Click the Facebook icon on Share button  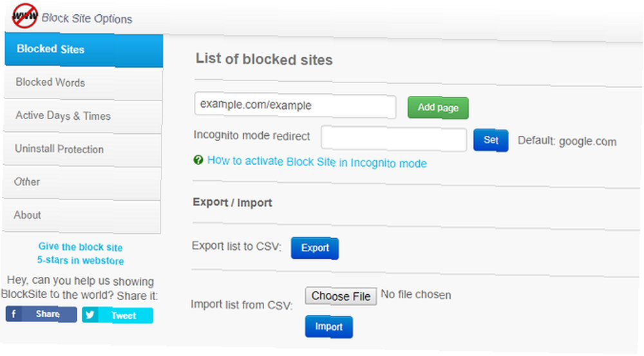(14, 314)
